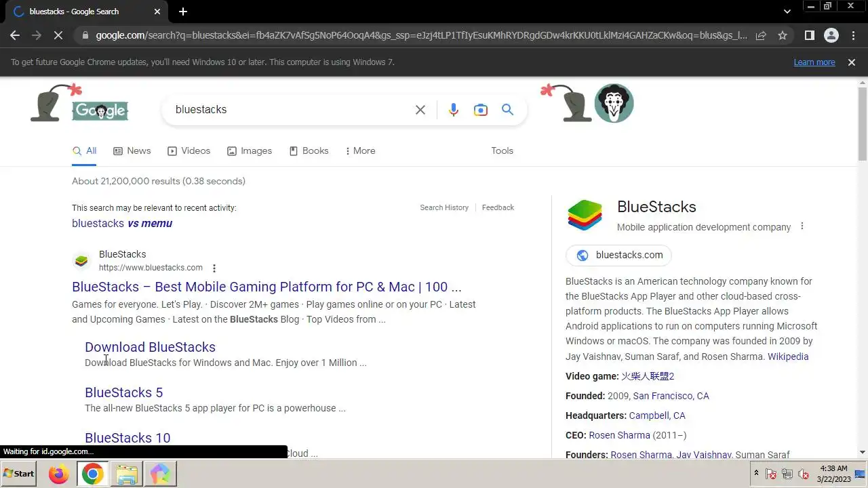Click the doodle character profile avatar

(614, 103)
